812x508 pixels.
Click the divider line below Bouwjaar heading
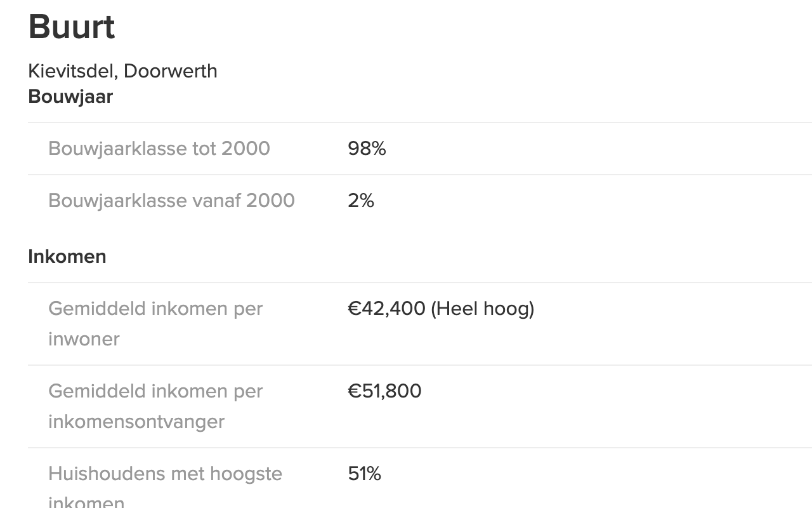point(419,123)
